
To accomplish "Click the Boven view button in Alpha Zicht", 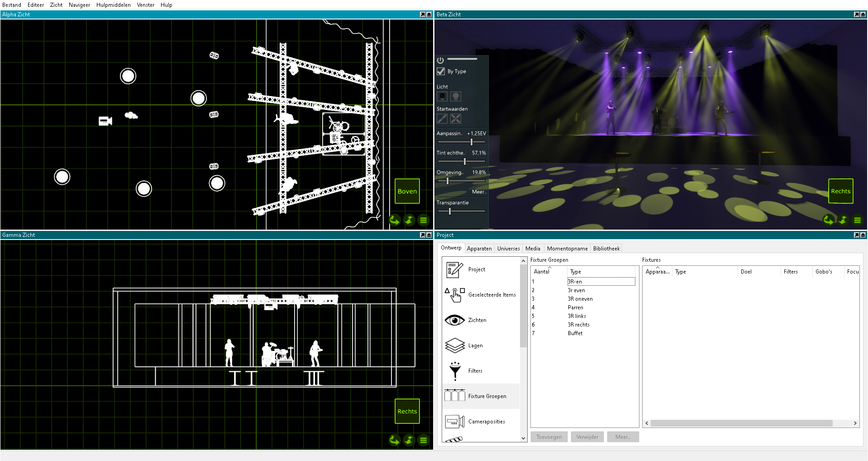I will coord(407,191).
